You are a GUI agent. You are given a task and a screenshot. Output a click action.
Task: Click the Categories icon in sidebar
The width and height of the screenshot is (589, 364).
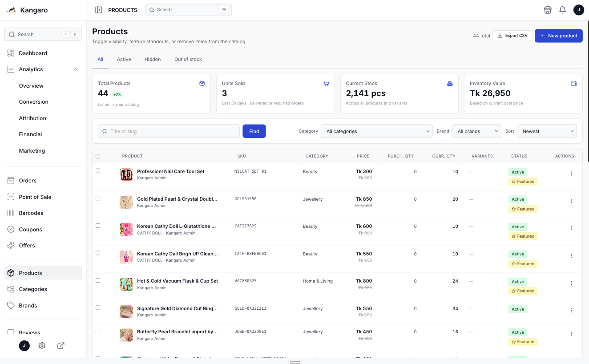tap(11, 289)
